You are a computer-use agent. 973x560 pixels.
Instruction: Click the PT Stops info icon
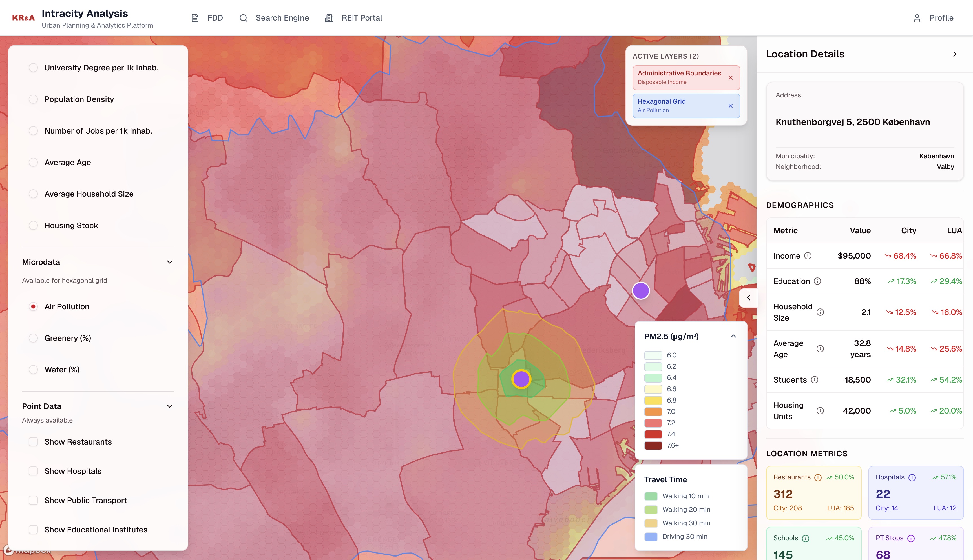pos(911,539)
